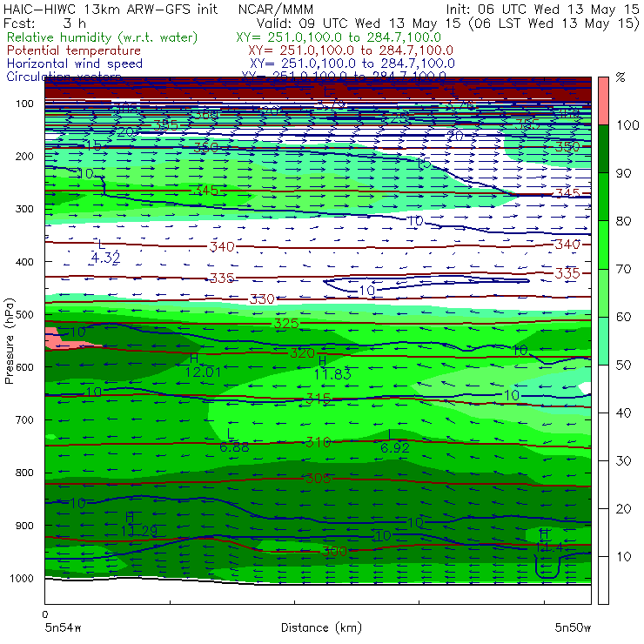Click the pink above-100% humidity color bar segment
Viewport: 644px width, 644px height.
[603, 101]
